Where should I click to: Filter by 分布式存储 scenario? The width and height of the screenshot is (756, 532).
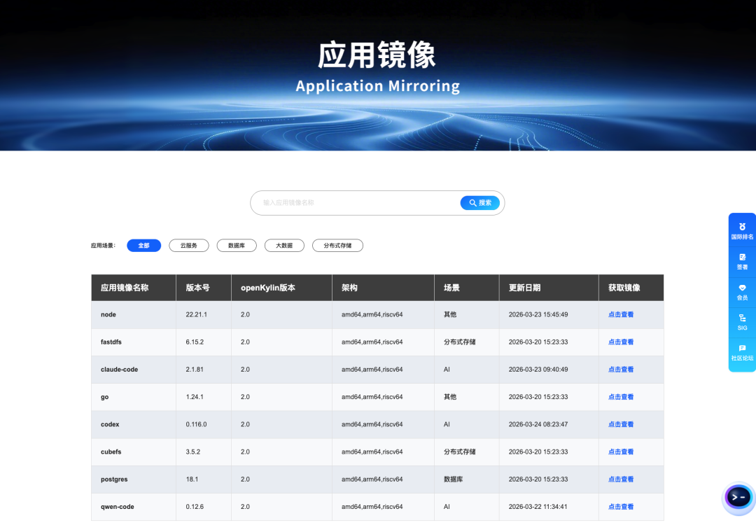tap(337, 246)
